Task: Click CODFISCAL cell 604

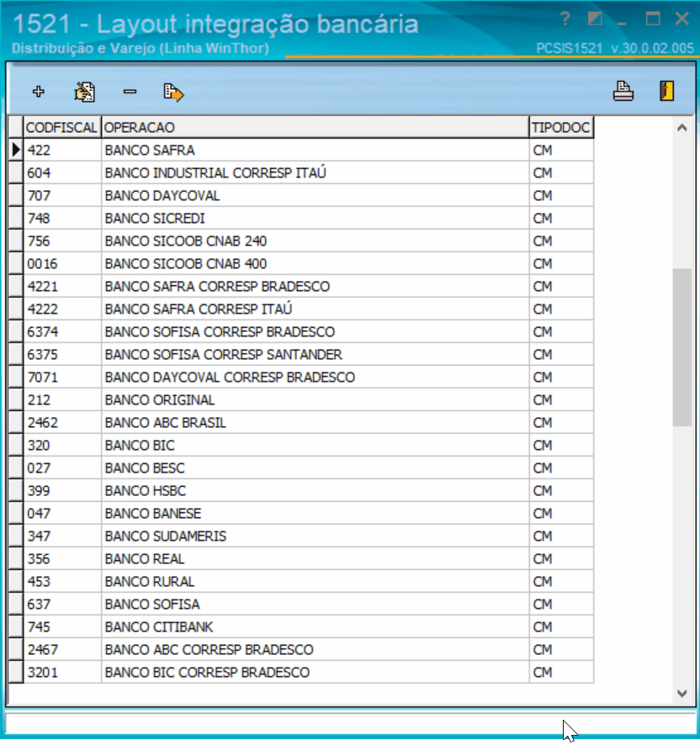Action: click(x=62, y=173)
